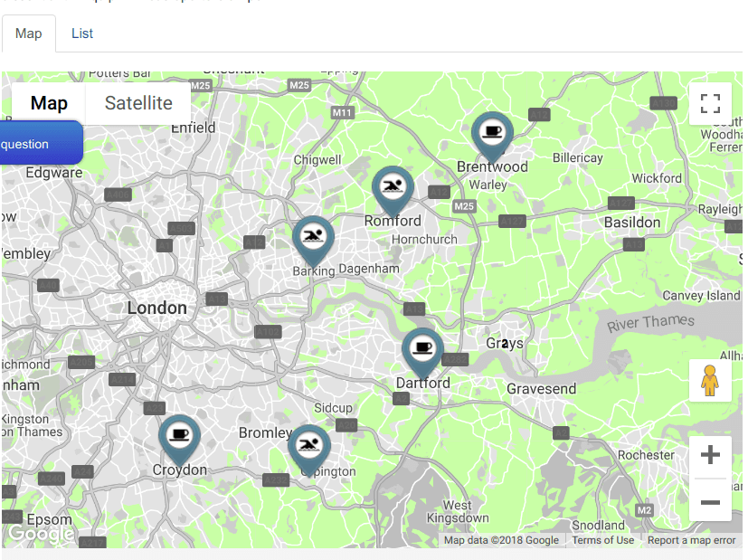The height and width of the screenshot is (560, 748).
Task: Click the Gravesend label on the map
Action: [541, 389]
